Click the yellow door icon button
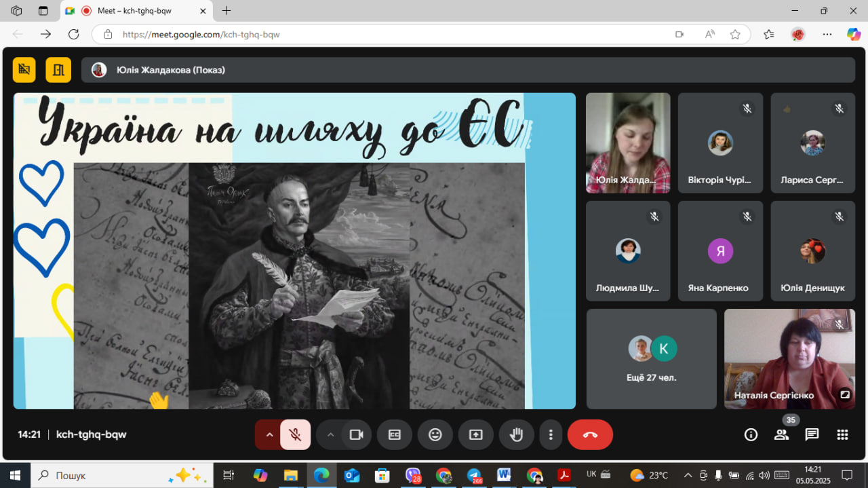868x488 pixels. click(x=58, y=69)
